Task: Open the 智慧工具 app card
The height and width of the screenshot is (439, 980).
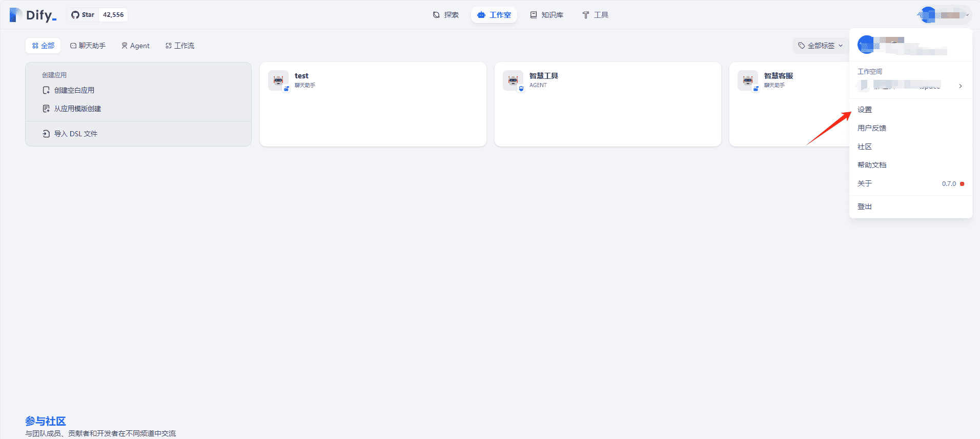Action: click(x=608, y=104)
